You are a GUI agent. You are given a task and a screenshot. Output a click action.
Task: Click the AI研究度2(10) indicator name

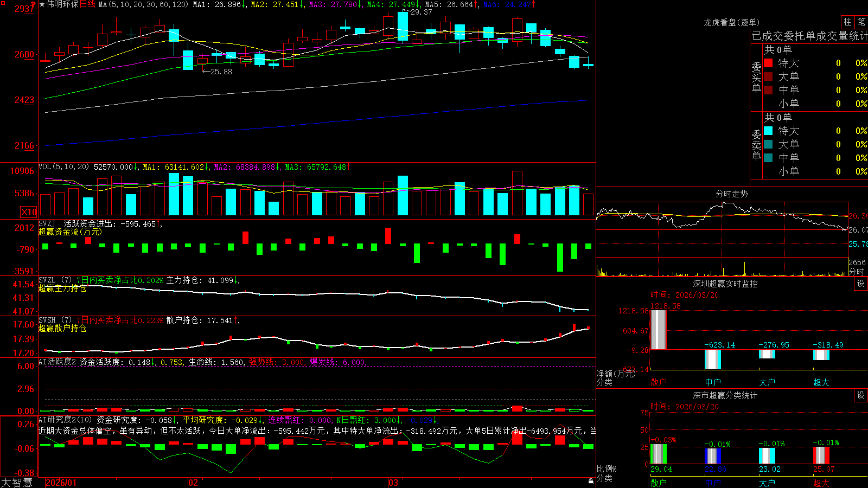coord(65,420)
